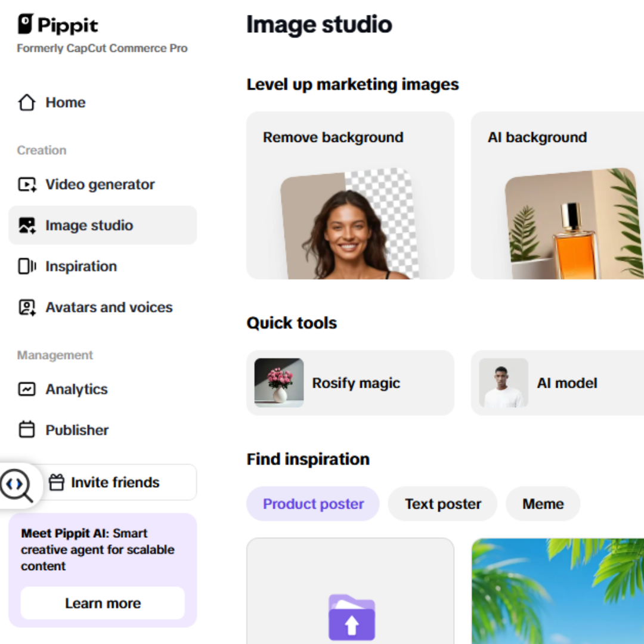Click the AI model man thumbnail

[x=503, y=383]
